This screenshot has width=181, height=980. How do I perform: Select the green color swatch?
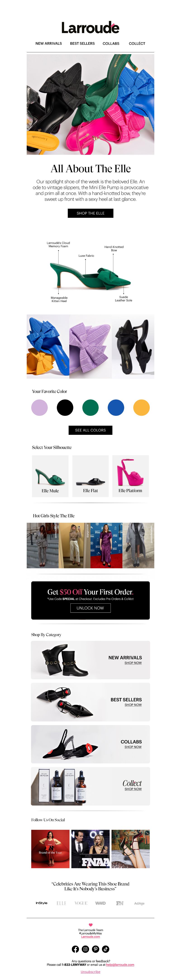coord(90,407)
